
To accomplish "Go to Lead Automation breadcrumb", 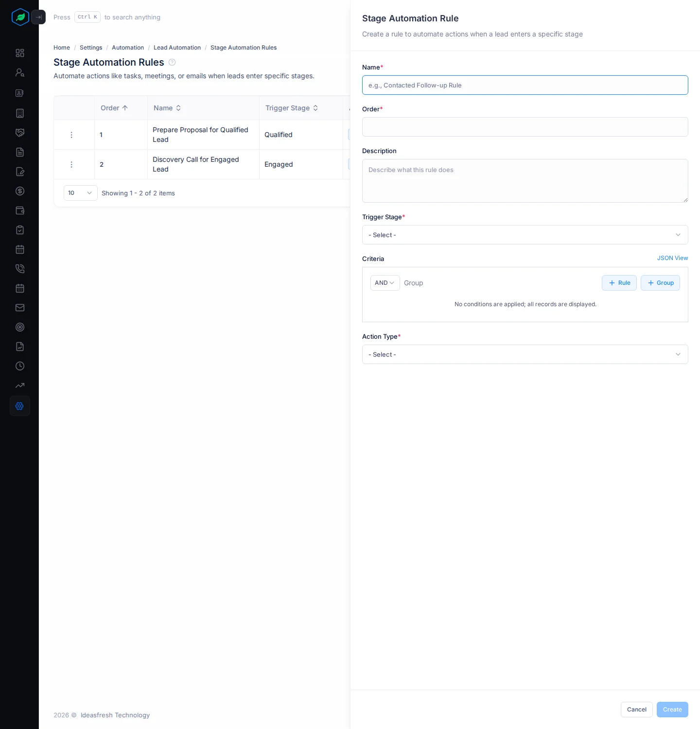I will click(x=177, y=48).
